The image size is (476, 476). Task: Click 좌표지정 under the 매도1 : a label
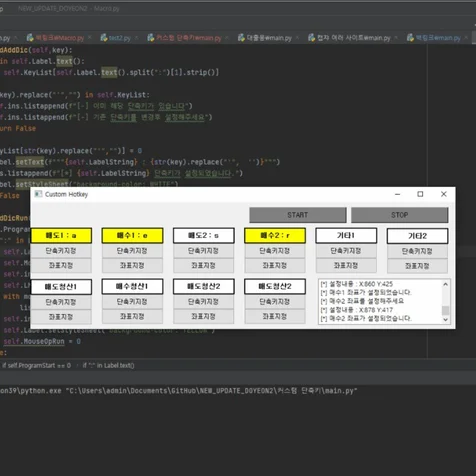point(61,265)
